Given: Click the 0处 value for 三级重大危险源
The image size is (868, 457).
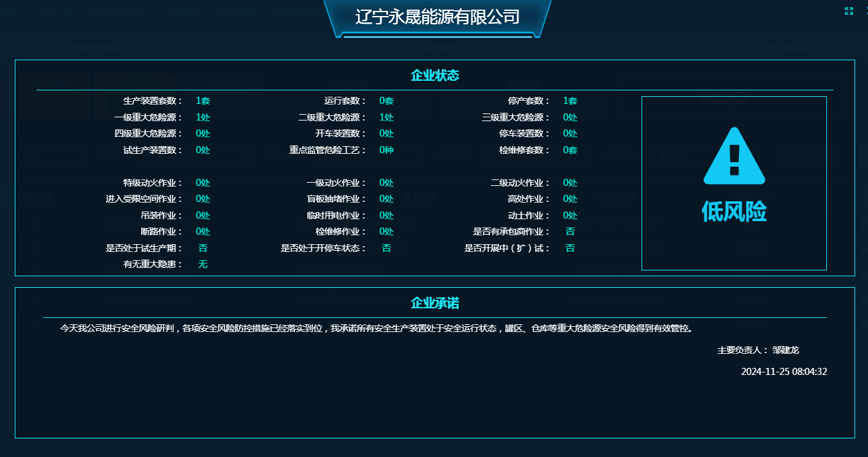Looking at the screenshot, I should click(x=570, y=117).
